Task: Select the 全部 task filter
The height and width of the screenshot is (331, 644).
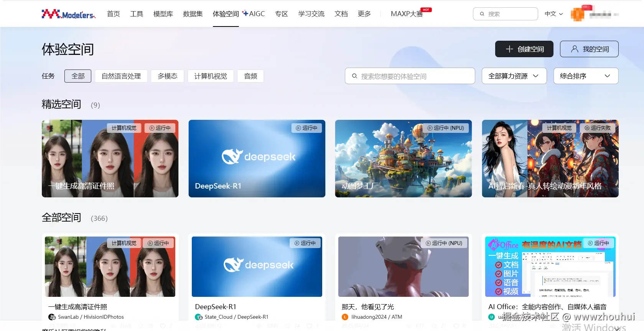Action: tap(78, 76)
